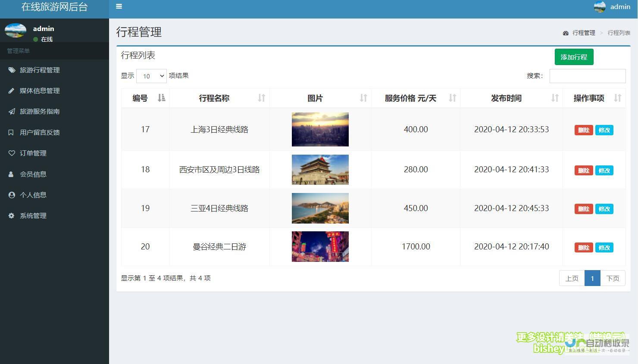Open 媒体信息管理 menu
The image size is (638, 364).
click(54, 90)
